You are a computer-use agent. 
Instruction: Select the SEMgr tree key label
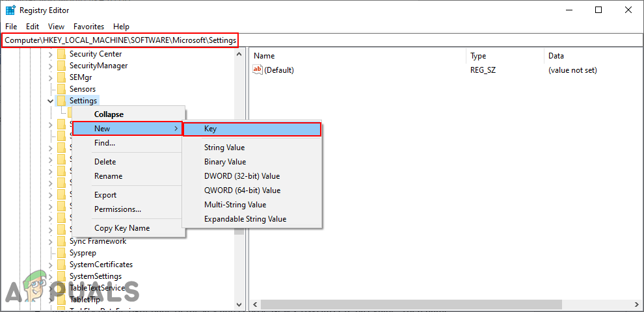pos(81,77)
